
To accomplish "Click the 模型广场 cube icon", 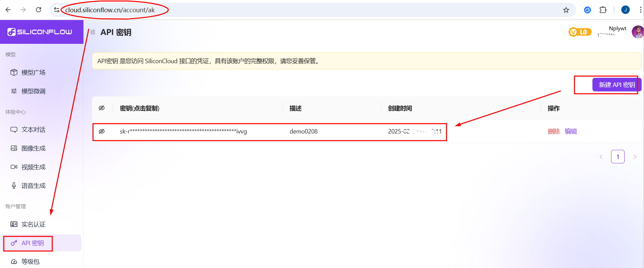I will [14, 72].
